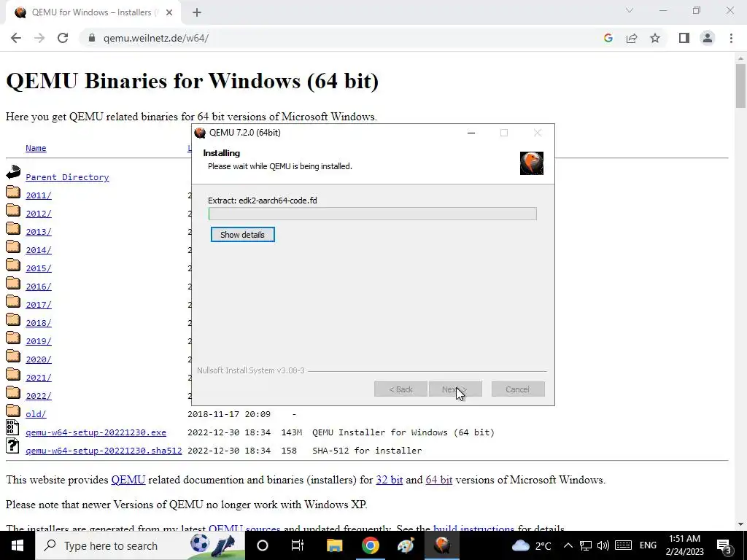This screenshot has width=747, height=560.
Task: Open Task View on taskbar
Action: coord(298,545)
